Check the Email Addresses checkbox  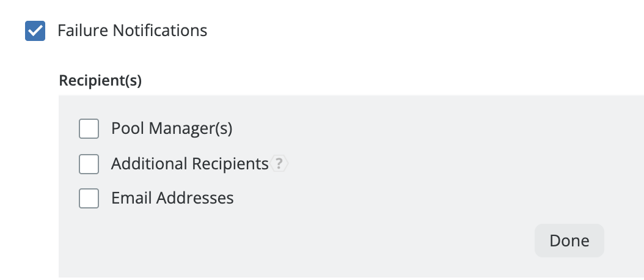pos(89,198)
